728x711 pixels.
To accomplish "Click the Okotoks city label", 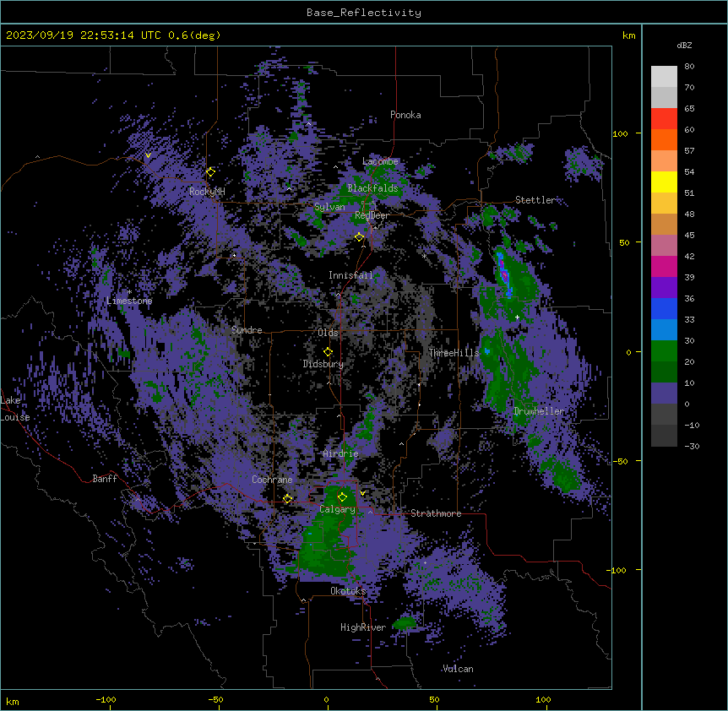I will [x=348, y=591].
